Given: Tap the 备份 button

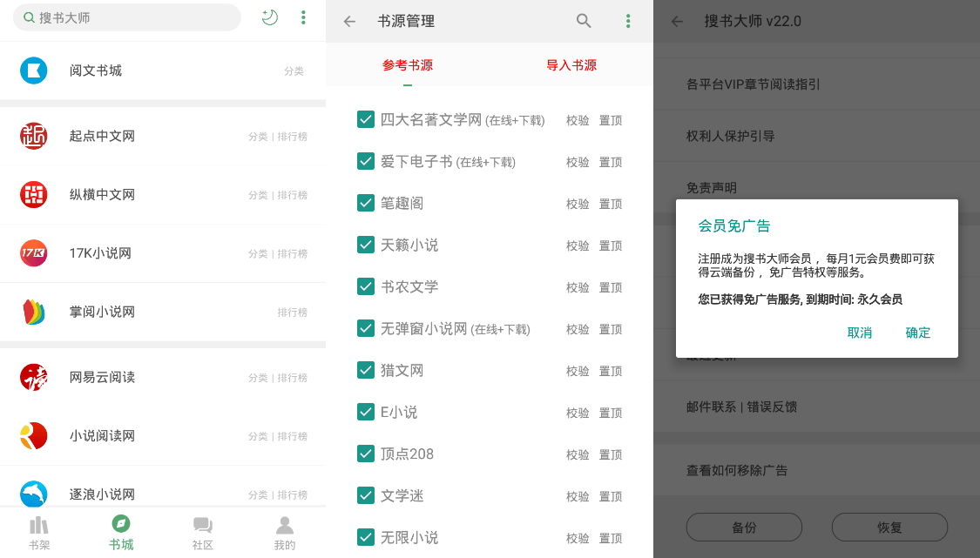Looking at the screenshot, I should (744, 527).
